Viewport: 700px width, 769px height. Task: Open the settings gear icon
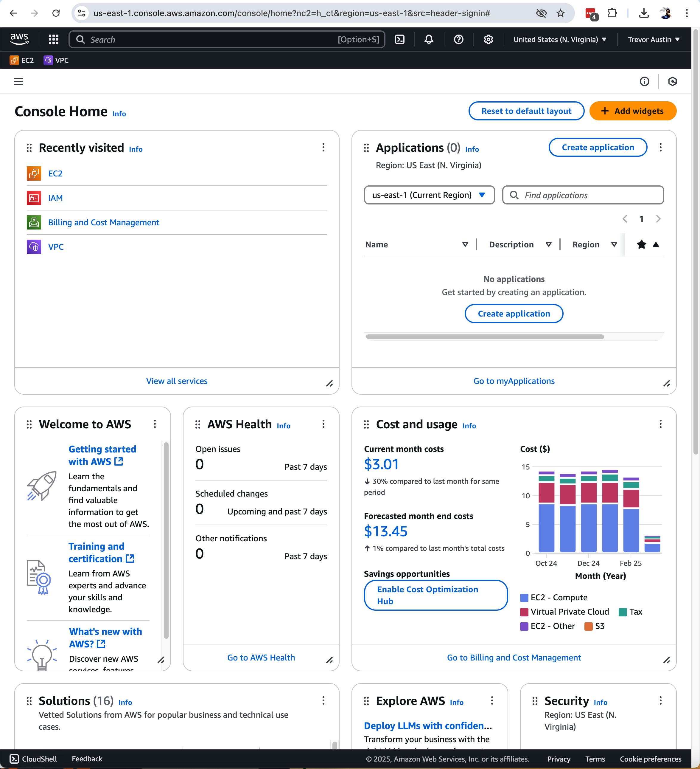(489, 39)
